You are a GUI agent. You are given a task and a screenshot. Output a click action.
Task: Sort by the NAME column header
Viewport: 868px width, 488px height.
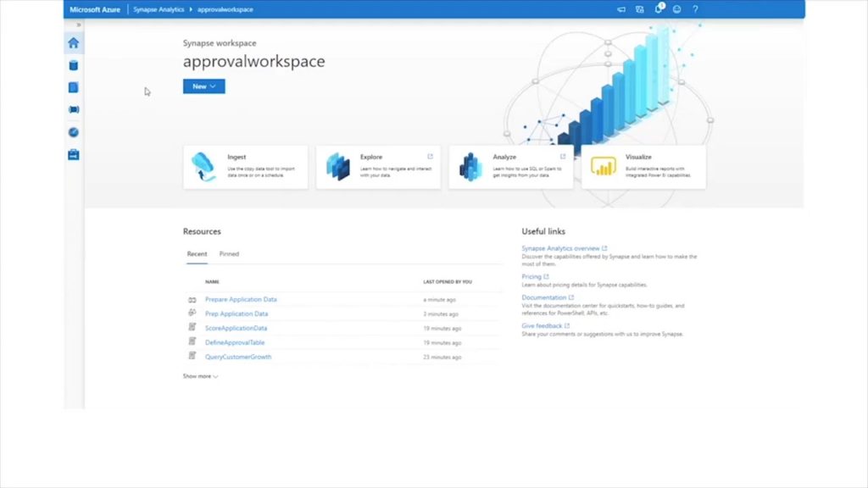212,281
